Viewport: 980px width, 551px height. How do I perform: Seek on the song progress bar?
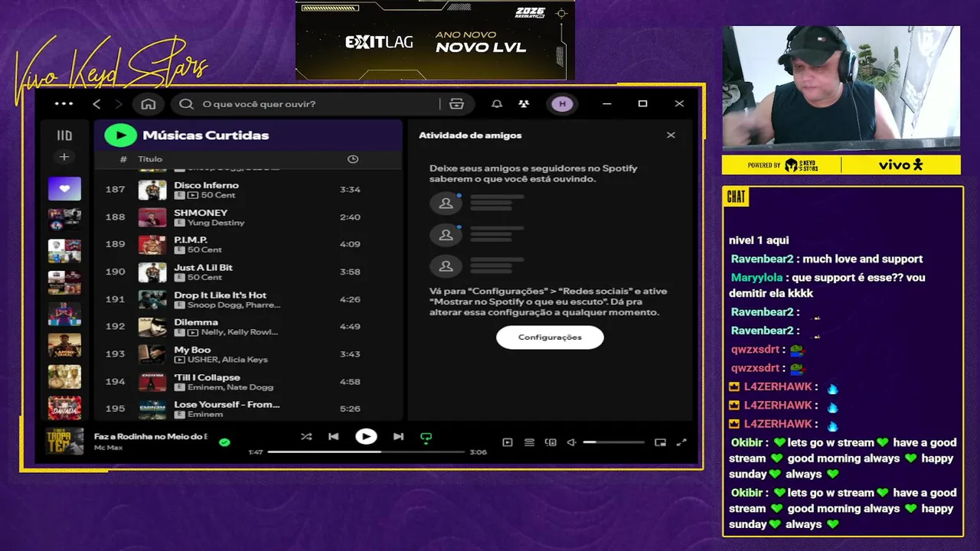click(366, 452)
